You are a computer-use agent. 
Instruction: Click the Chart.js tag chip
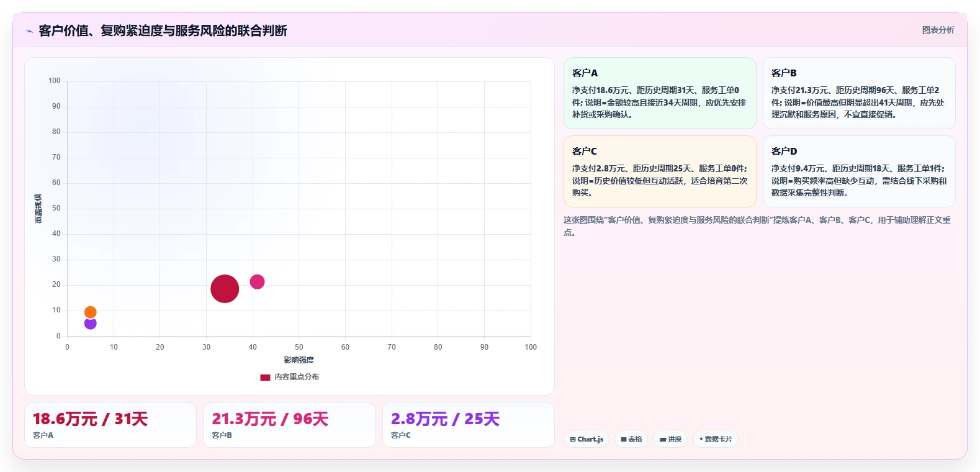tap(587, 439)
